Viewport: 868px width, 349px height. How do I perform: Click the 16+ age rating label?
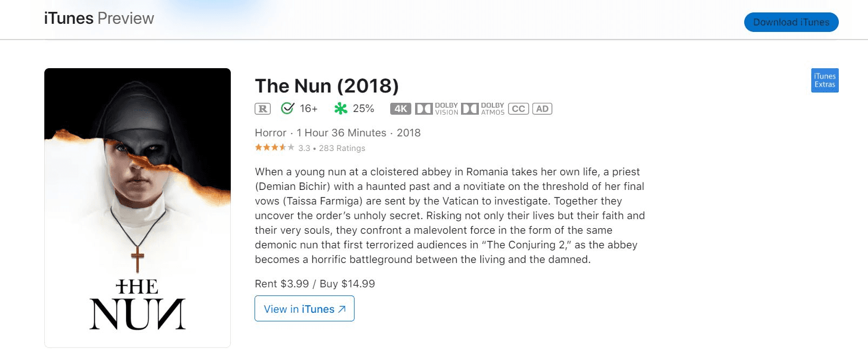coord(309,109)
